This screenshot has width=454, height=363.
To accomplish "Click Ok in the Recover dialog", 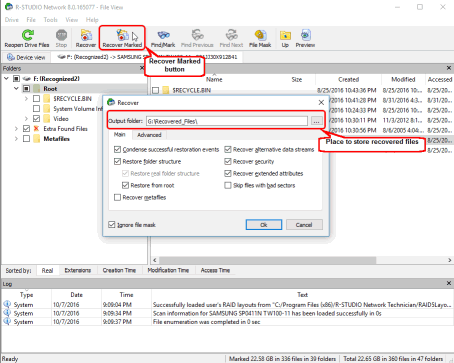I will [x=264, y=225].
